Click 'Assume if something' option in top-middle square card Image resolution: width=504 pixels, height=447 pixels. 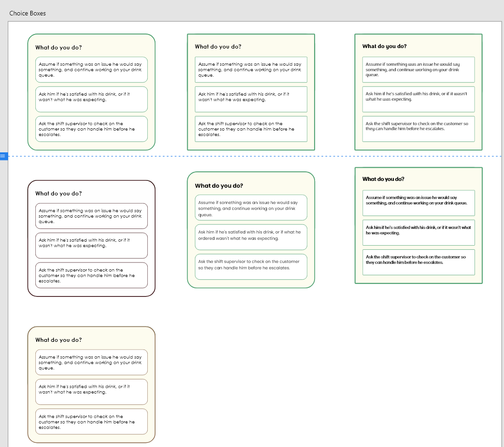(251, 70)
